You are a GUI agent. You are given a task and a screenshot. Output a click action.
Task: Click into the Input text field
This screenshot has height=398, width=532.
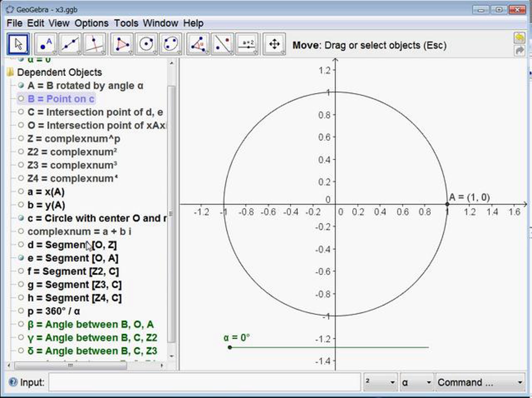coord(204,382)
